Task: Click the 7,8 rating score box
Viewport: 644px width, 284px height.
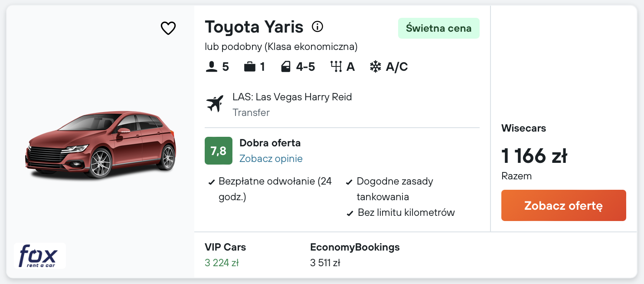Action: click(218, 151)
